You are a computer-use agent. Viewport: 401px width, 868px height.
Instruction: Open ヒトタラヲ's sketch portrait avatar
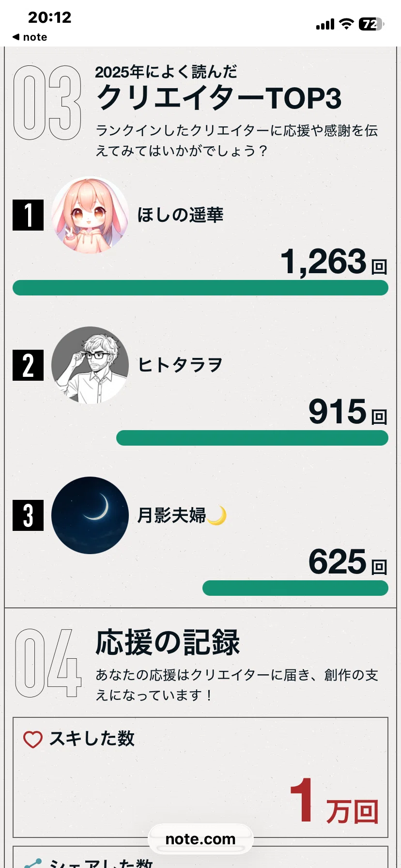click(90, 365)
